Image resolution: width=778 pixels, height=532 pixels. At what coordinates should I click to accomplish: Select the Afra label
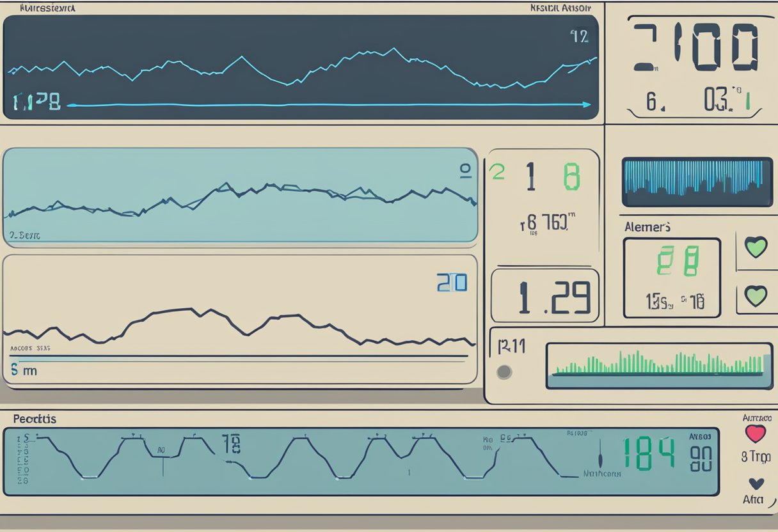pyautogui.click(x=753, y=499)
